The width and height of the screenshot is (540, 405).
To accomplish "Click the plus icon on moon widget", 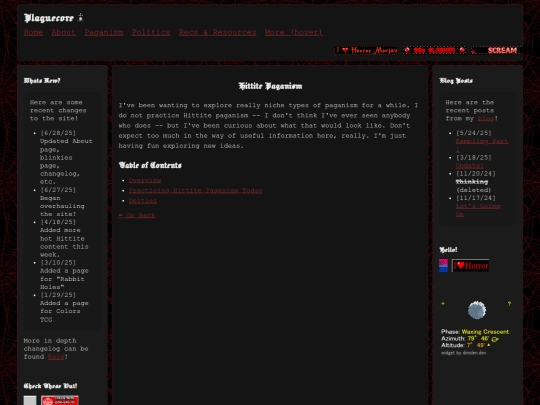I will [x=443, y=303].
